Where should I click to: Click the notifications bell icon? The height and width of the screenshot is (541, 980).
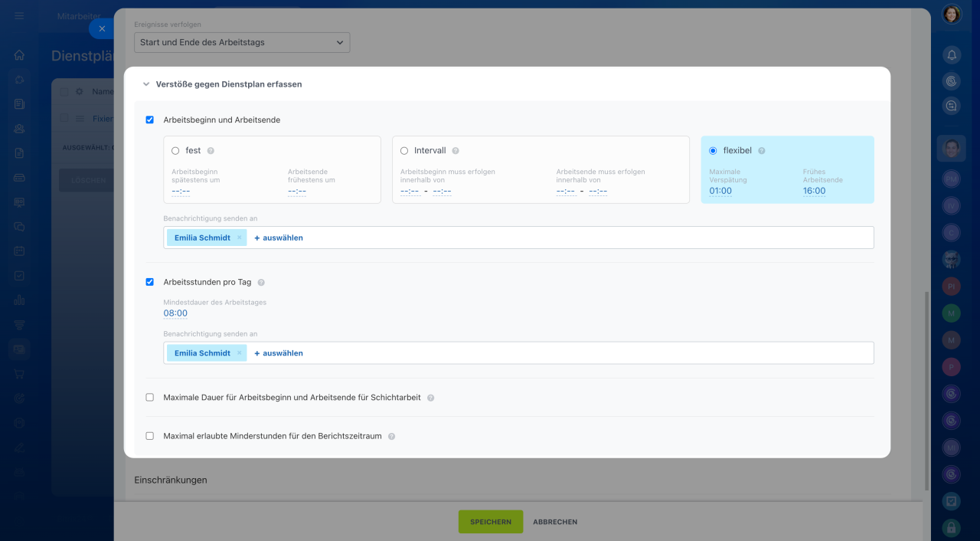[952, 55]
